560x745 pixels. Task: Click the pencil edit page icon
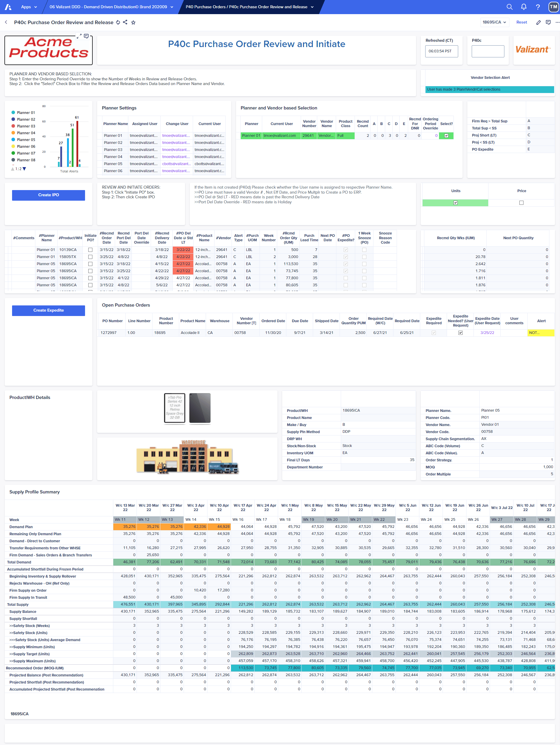(x=539, y=22)
